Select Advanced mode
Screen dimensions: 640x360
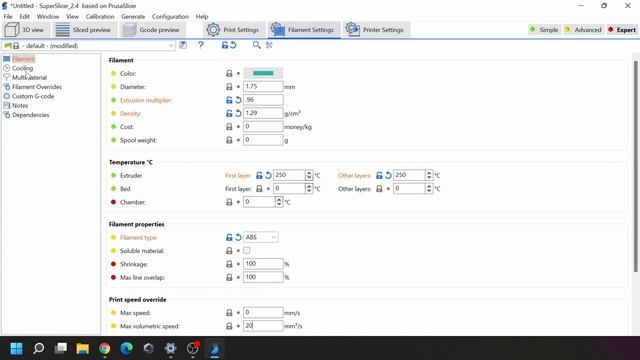(583, 30)
